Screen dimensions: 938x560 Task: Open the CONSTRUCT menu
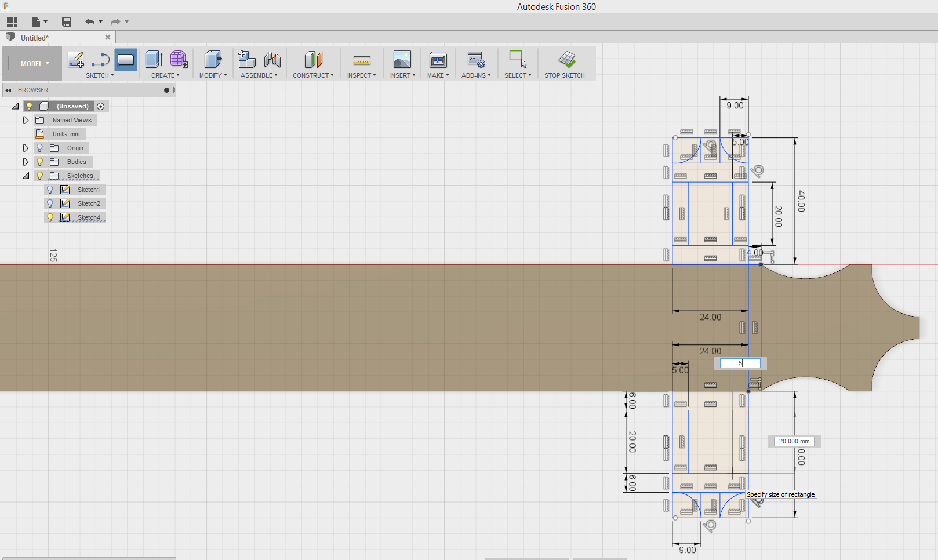tap(313, 75)
